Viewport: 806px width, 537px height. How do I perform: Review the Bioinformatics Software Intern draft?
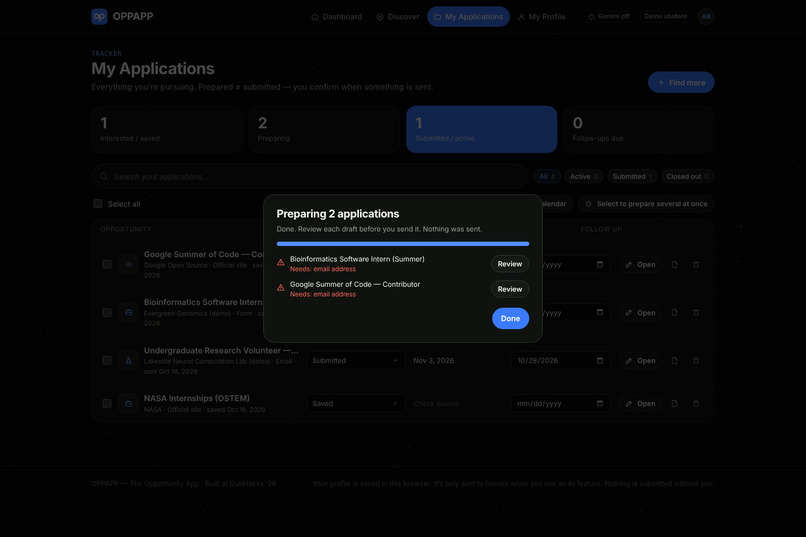coord(509,264)
